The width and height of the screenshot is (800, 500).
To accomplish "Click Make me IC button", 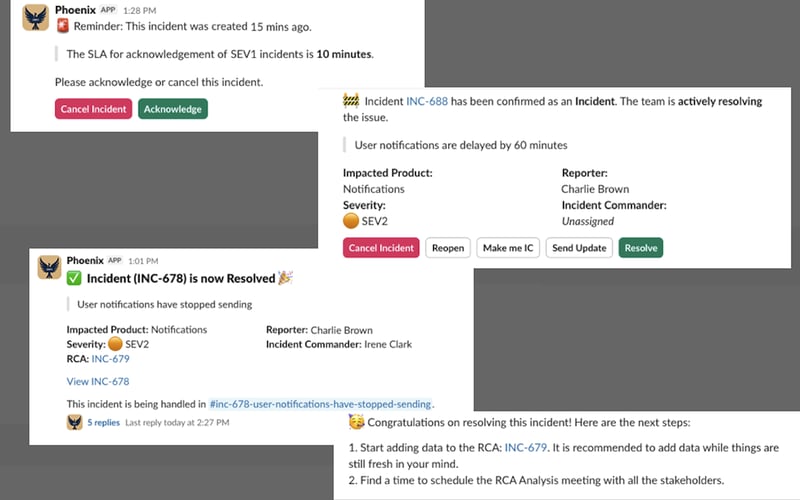I will (x=507, y=248).
